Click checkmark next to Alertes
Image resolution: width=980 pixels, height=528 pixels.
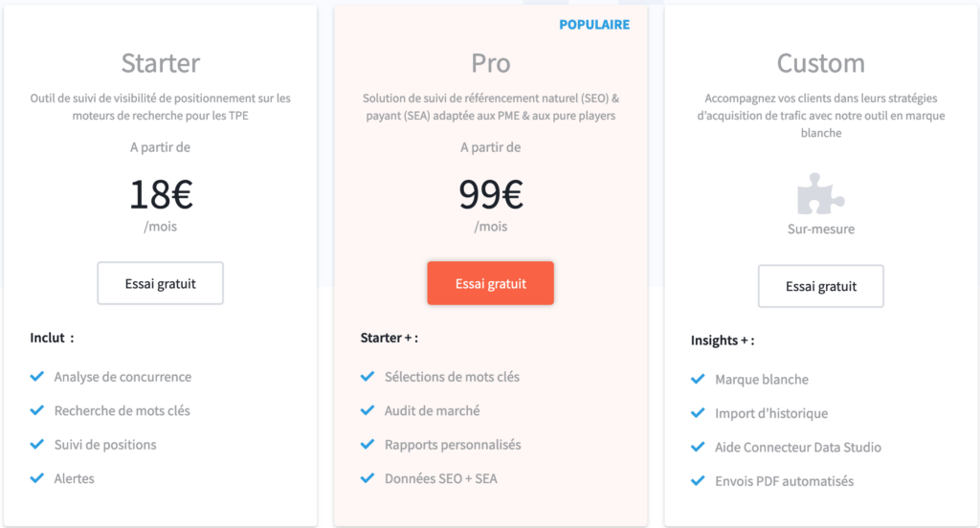click(x=37, y=477)
